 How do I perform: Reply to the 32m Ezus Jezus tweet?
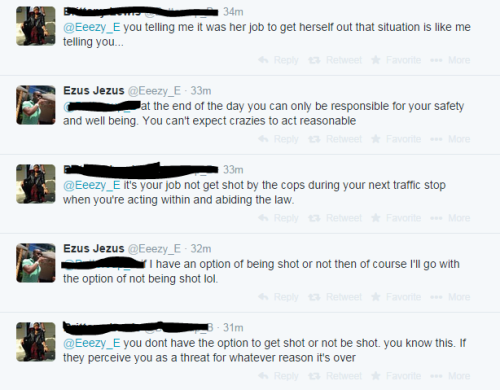pyautogui.click(x=278, y=297)
